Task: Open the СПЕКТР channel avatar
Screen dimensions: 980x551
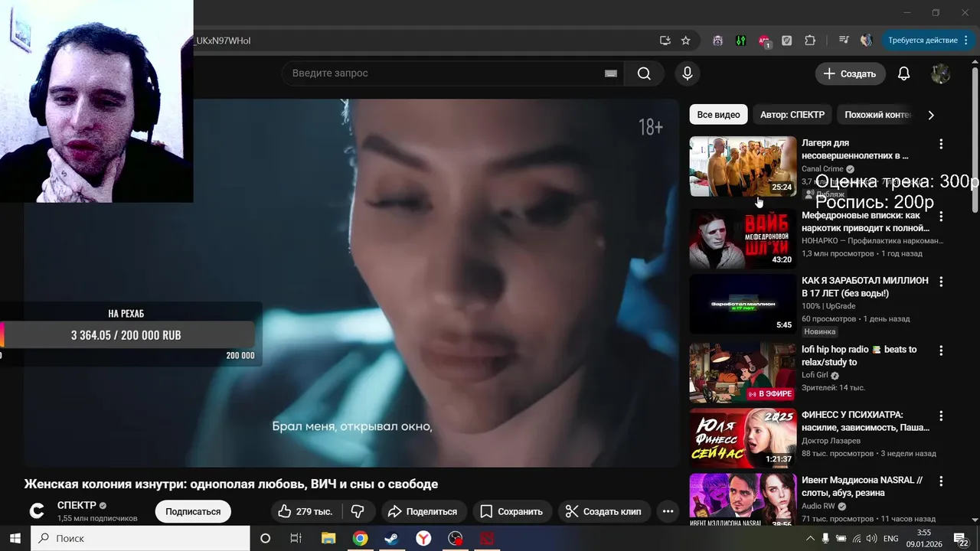Action: (x=37, y=511)
